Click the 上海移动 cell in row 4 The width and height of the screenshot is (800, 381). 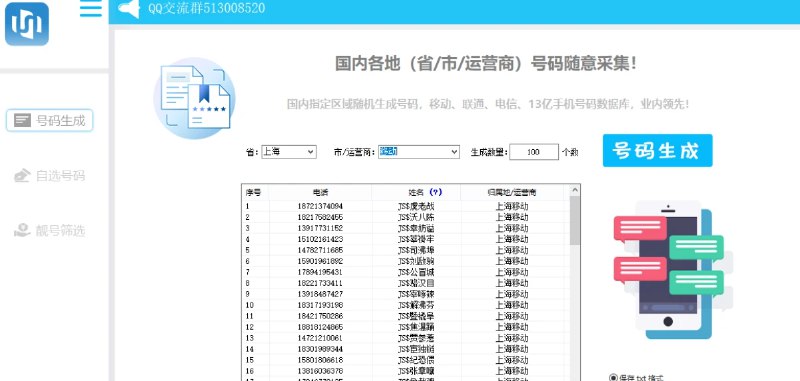click(x=512, y=239)
